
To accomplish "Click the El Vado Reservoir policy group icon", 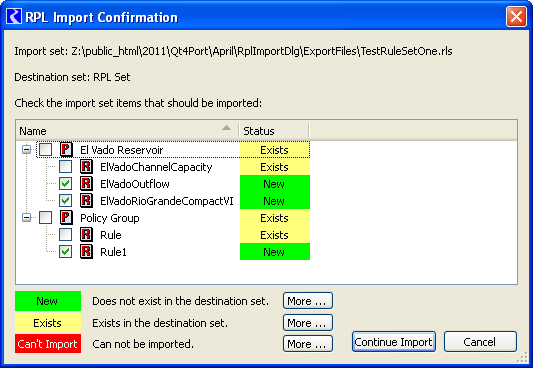I will 66,150.
